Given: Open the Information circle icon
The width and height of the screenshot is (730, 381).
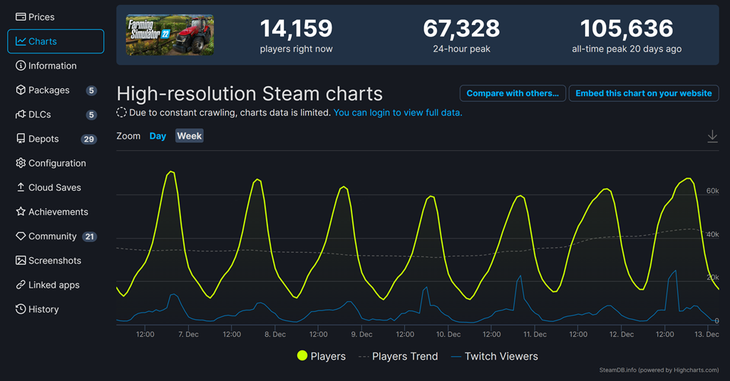Looking at the screenshot, I should coord(20,66).
